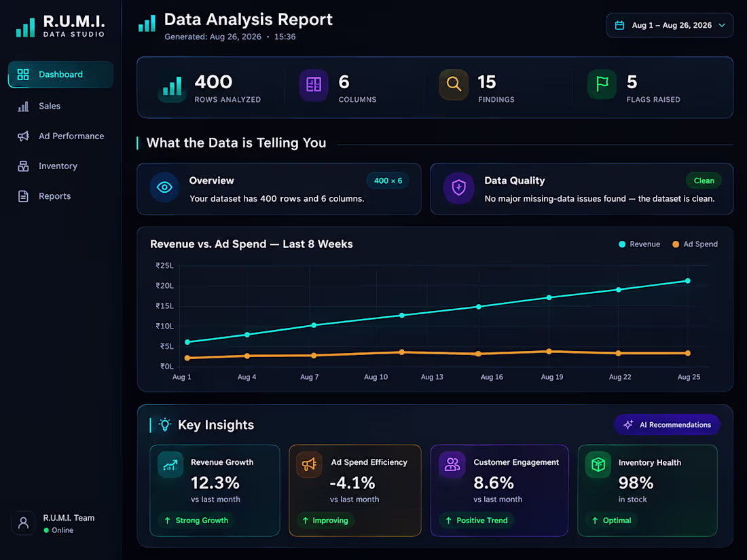Viewport: 747px width, 560px height.
Task: Click the Ad Spend Efficiency megaphone icon
Action: (309, 464)
